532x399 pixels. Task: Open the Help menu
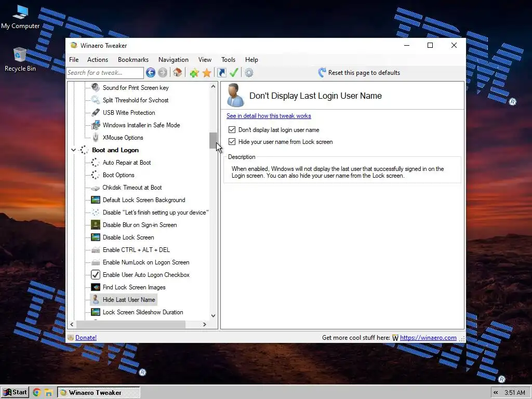pos(252,60)
